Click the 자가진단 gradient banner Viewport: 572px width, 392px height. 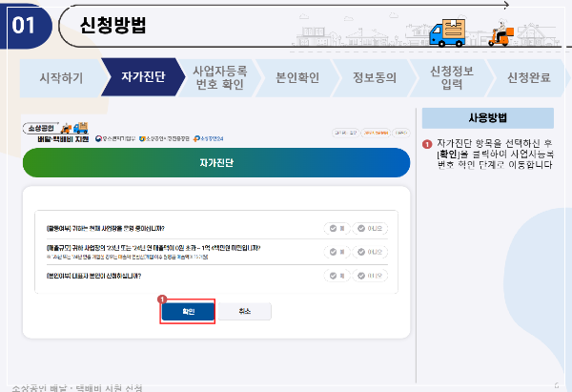[216, 163]
